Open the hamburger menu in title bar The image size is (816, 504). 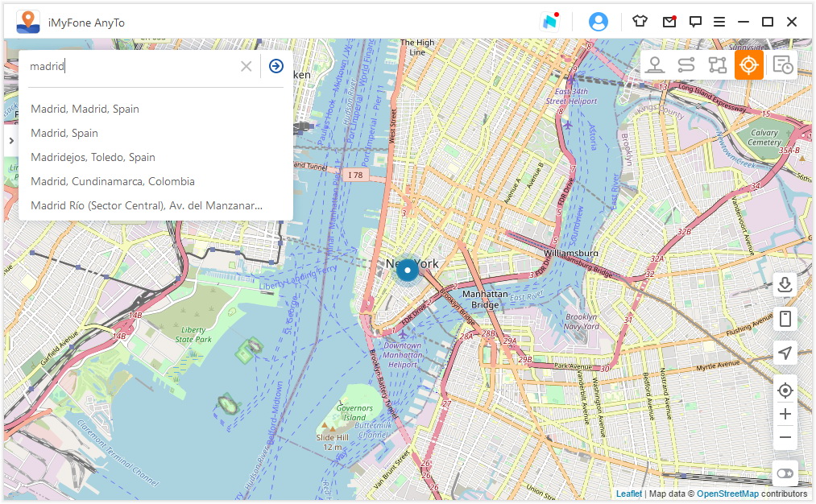pos(719,23)
